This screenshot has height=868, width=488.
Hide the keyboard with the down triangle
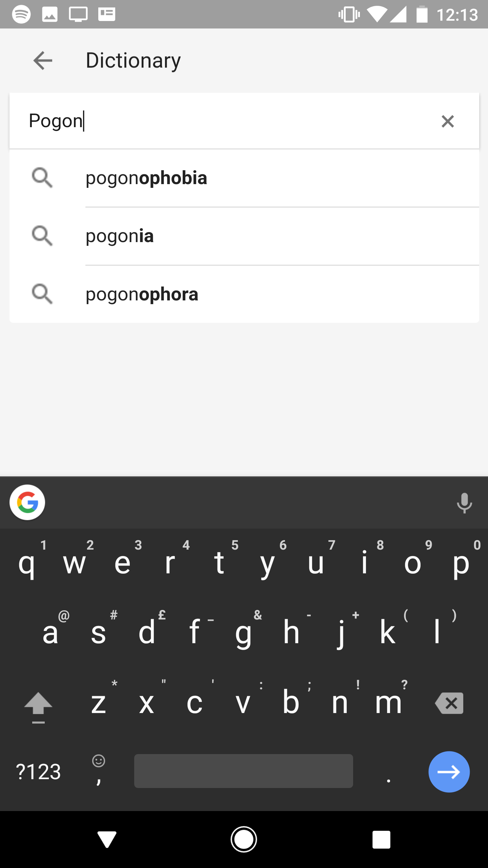click(x=106, y=839)
